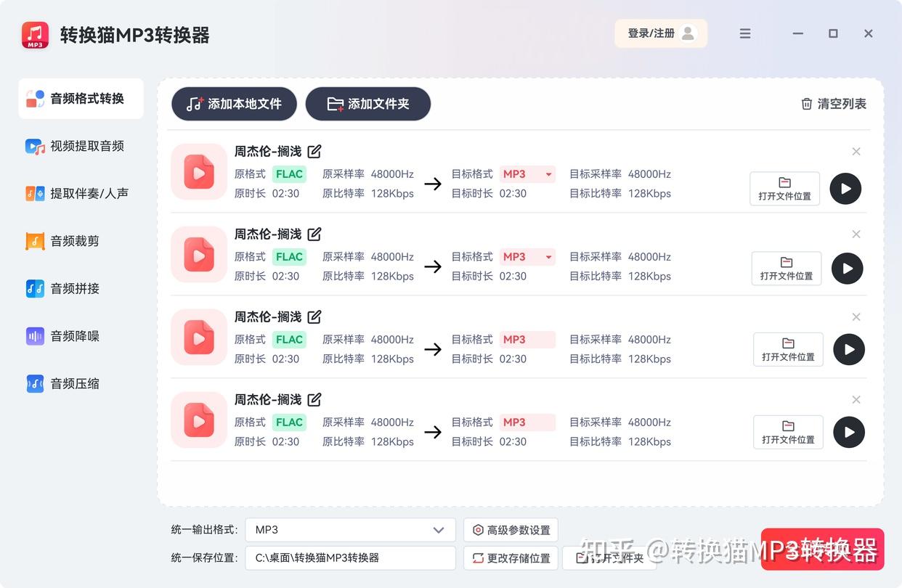The image size is (902, 588).
Task: Open the hamburger menu at top right
Action: click(745, 33)
